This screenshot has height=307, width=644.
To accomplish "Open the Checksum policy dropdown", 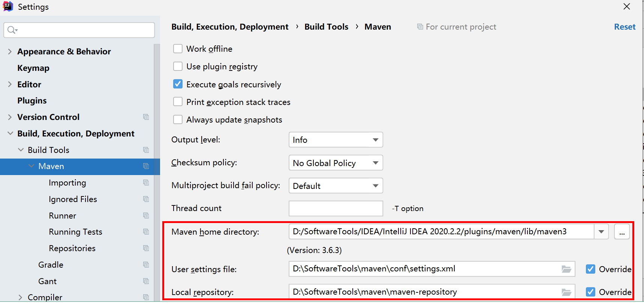I will pyautogui.click(x=335, y=163).
